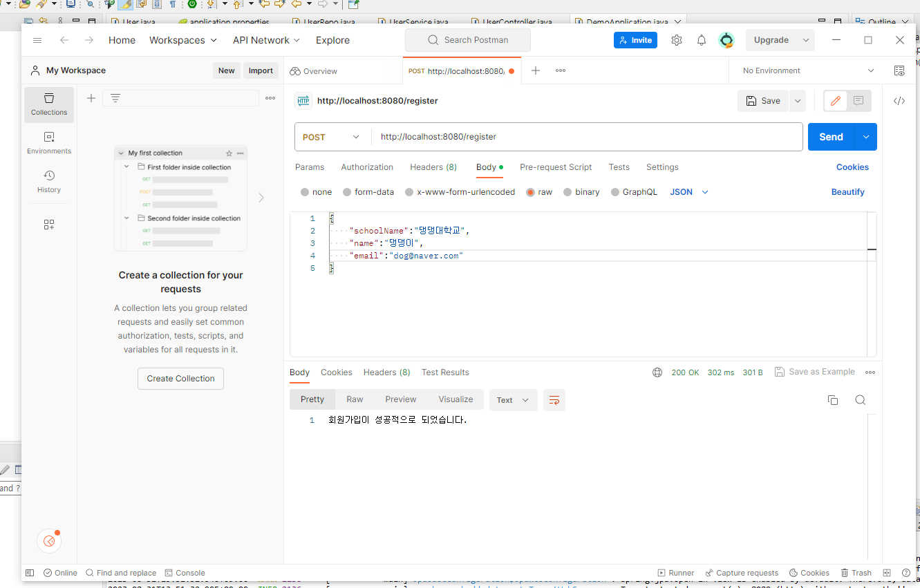Switch to the Params tab
The image size is (920, 588).
tap(310, 167)
